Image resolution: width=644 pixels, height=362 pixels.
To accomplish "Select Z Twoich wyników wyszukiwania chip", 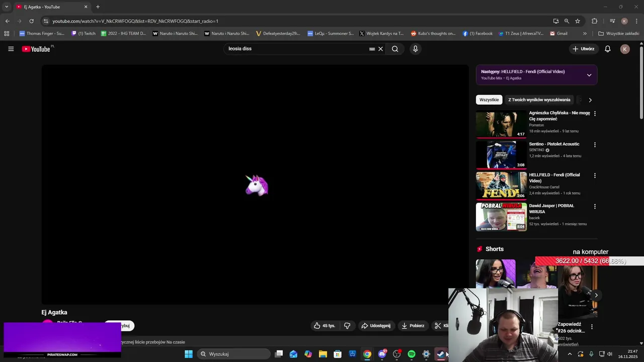I will tap(539, 100).
